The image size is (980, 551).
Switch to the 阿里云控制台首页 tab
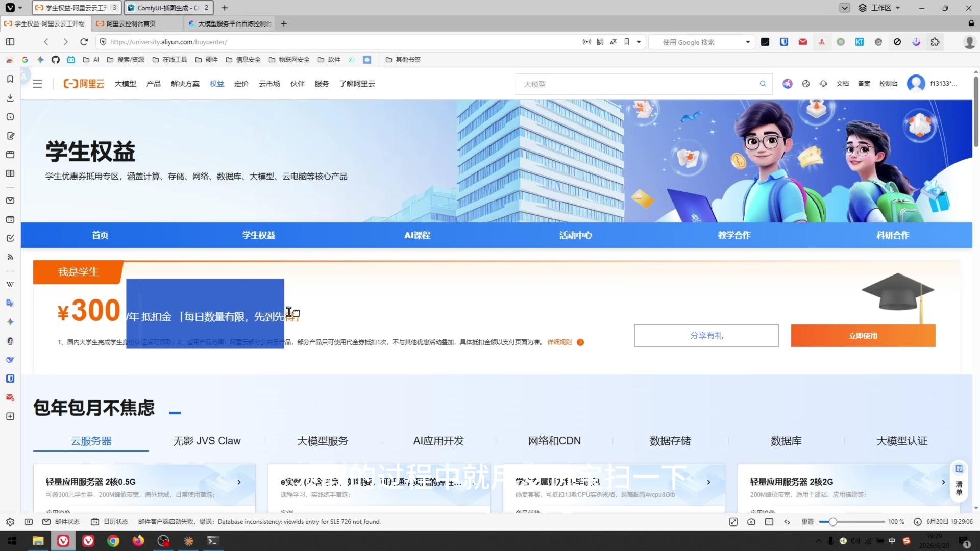[138, 23]
